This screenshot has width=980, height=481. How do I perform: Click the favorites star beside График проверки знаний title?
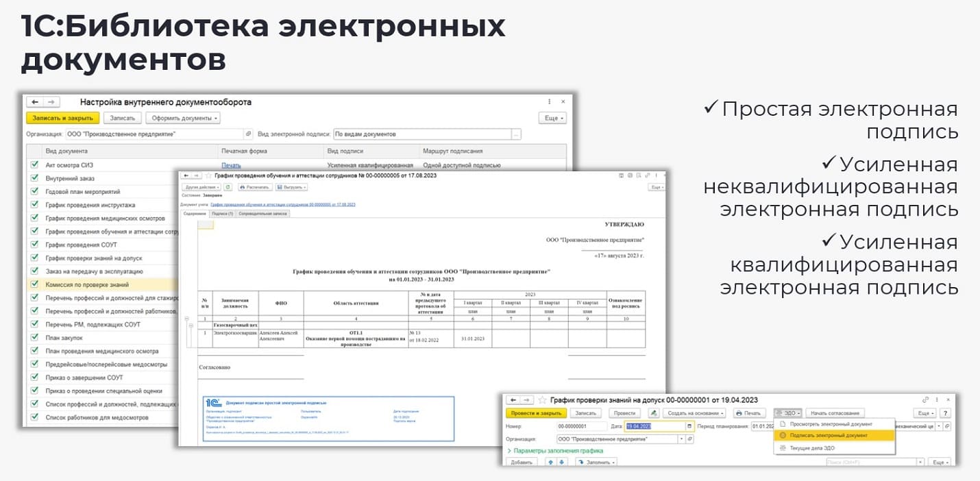coord(543,399)
